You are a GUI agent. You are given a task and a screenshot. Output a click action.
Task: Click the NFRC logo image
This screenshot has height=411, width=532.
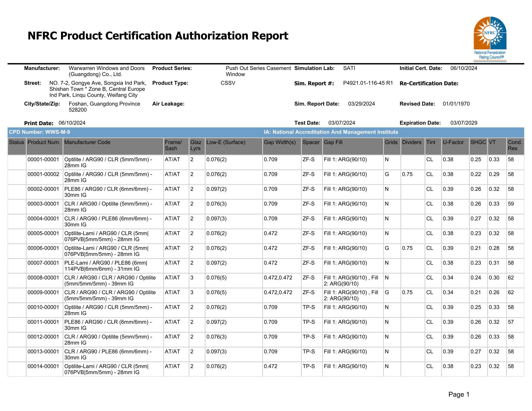click(x=490, y=39)
